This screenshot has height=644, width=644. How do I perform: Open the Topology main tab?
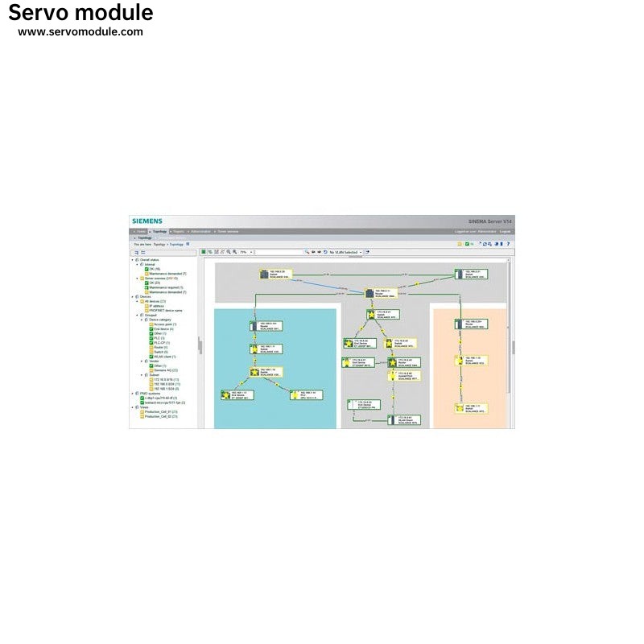coord(158,232)
